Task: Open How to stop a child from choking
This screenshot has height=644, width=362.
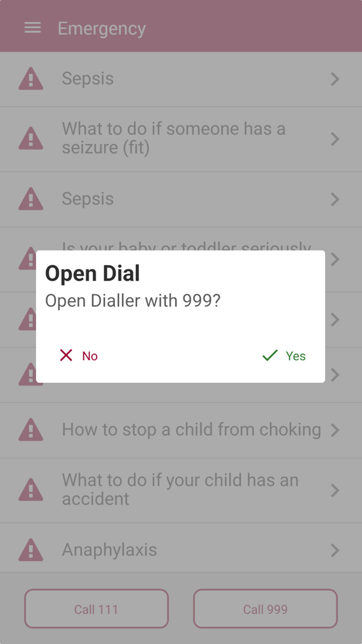Action: point(181,430)
